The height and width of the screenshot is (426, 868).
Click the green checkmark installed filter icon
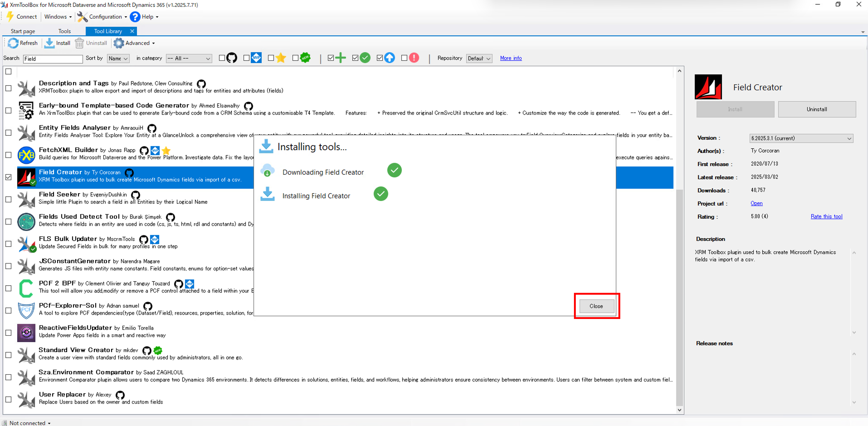[365, 58]
